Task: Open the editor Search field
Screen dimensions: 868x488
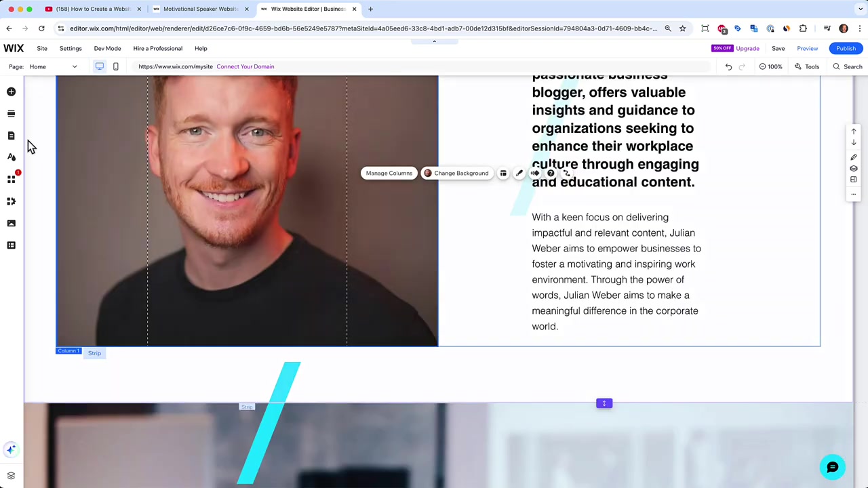Action: pos(848,66)
